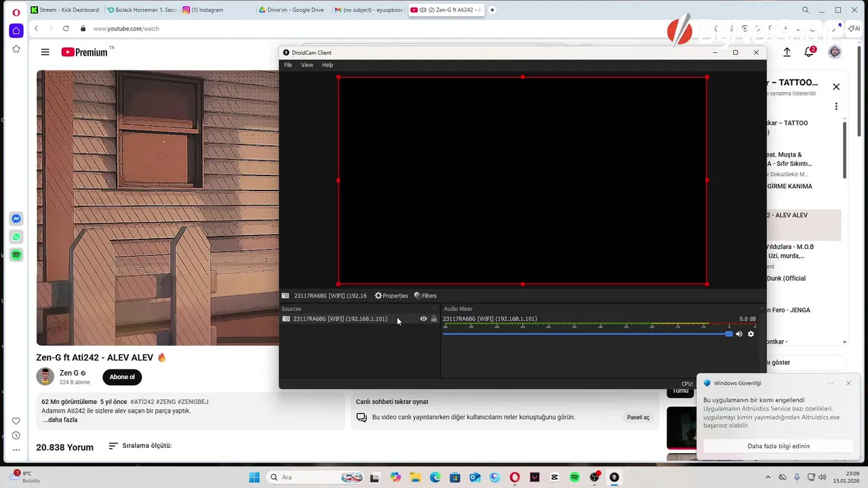Mute the audio mixer speaker icon

coord(739,333)
